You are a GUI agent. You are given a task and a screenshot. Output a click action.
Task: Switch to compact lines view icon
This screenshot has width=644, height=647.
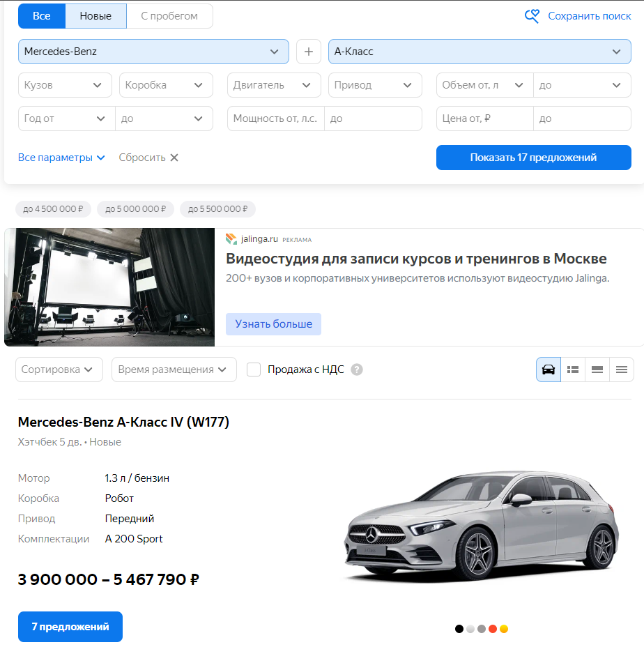pyautogui.click(x=621, y=370)
